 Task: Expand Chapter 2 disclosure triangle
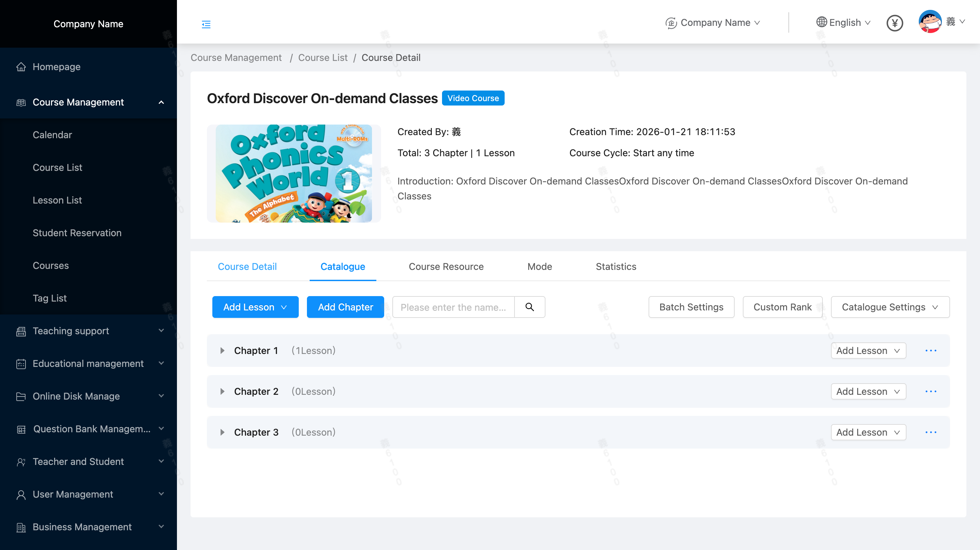click(222, 391)
